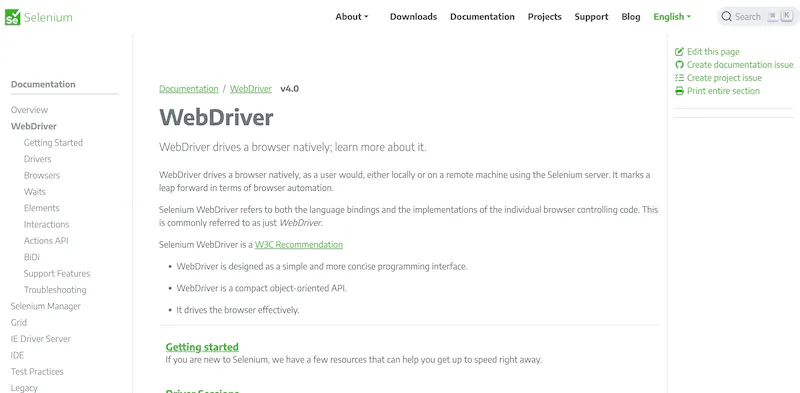Click the GitHub icon beside Create documentation issue

[679, 65]
